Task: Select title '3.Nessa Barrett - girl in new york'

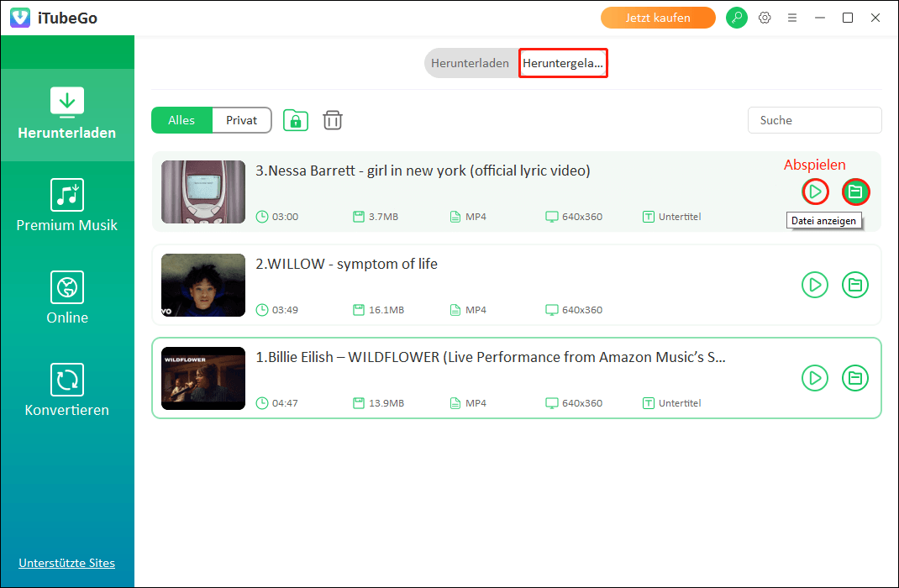Action: point(423,171)
